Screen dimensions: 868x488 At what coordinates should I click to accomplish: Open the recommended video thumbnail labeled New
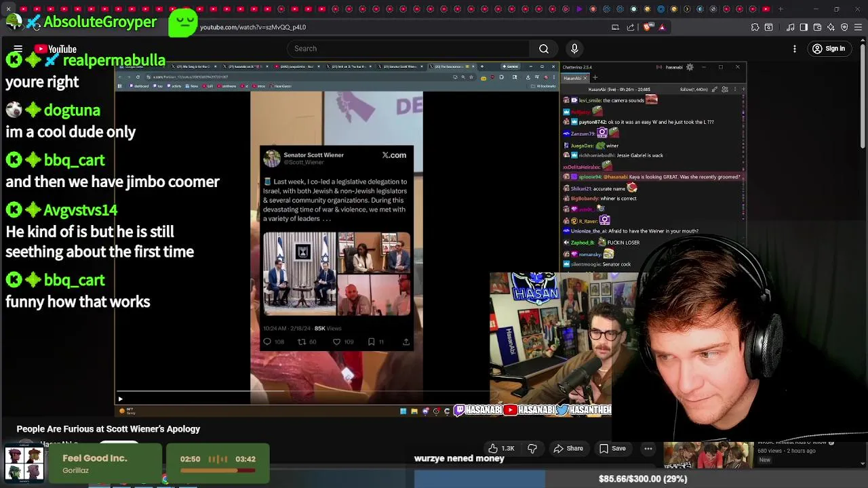708,455
